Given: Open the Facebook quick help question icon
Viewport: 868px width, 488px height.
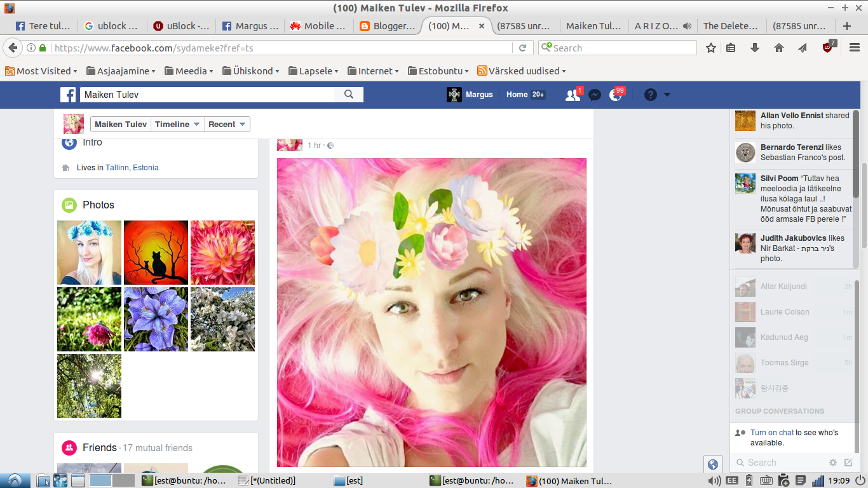Looking at the screenshot, I should [x=650, y=95].
